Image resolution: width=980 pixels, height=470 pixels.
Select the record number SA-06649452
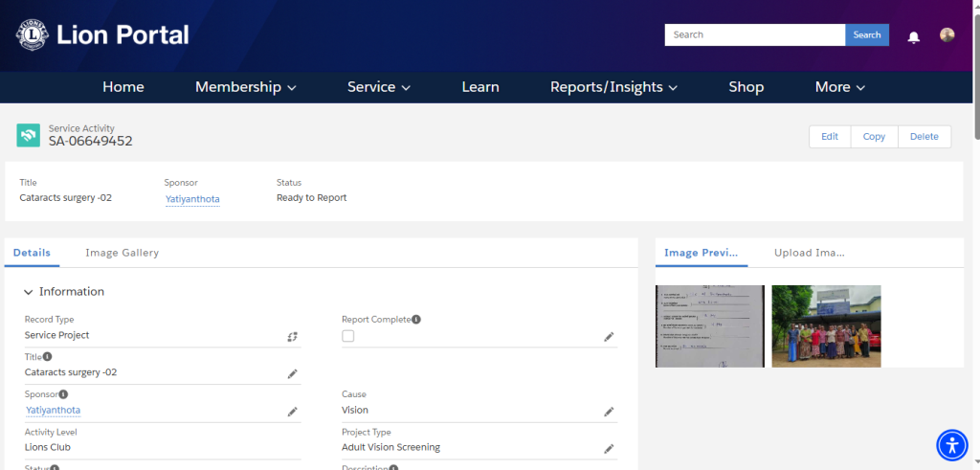91,142
